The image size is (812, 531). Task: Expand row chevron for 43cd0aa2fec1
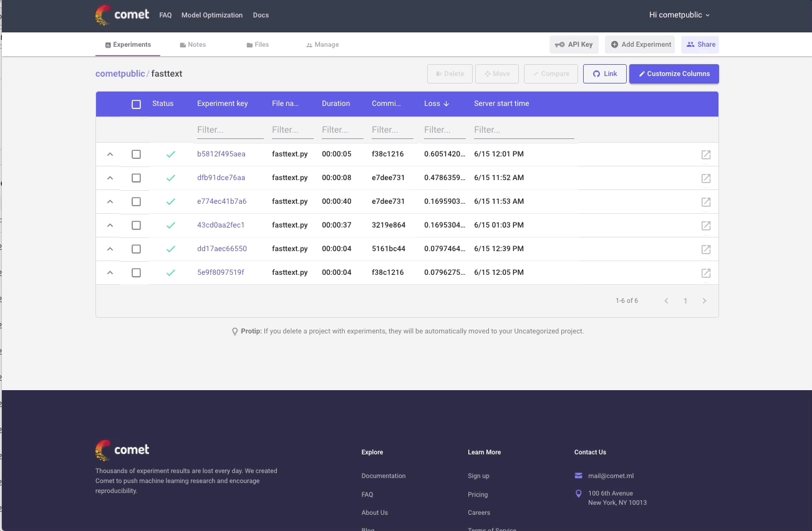pyautogui.click(x=110, y=225)
